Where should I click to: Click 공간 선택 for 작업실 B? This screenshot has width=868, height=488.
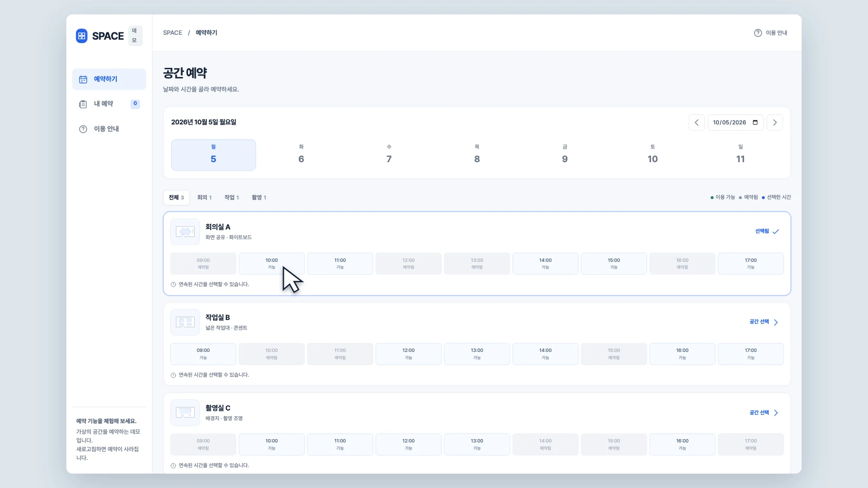764,322
